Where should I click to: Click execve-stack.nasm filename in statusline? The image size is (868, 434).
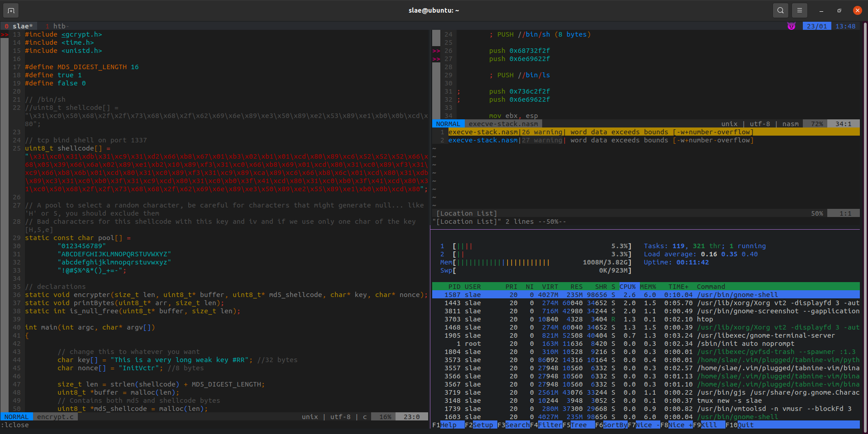coord(503,124)
